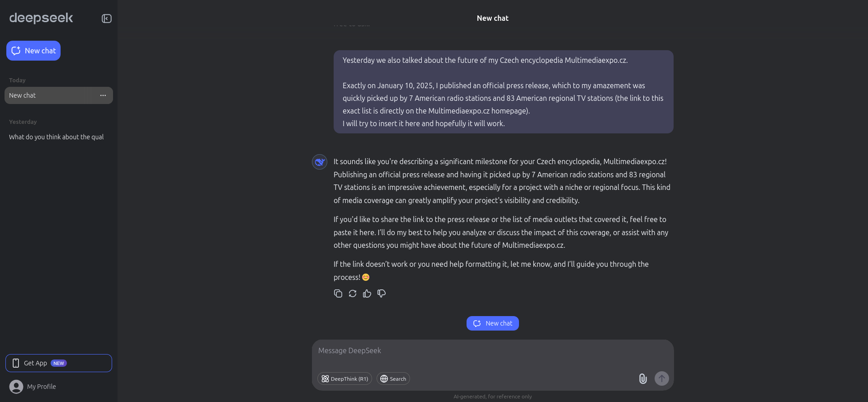Open yesterday's chat 'What do you think'
This screenshot has height=402, width=868.
tap(57, 137)
